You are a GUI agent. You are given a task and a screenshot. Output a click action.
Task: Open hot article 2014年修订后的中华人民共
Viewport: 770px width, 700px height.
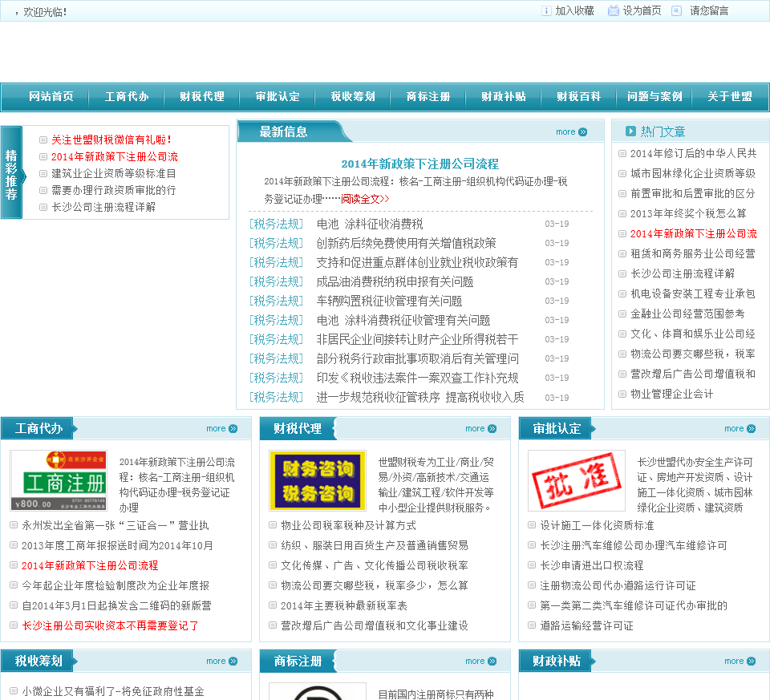pos(693,154)
